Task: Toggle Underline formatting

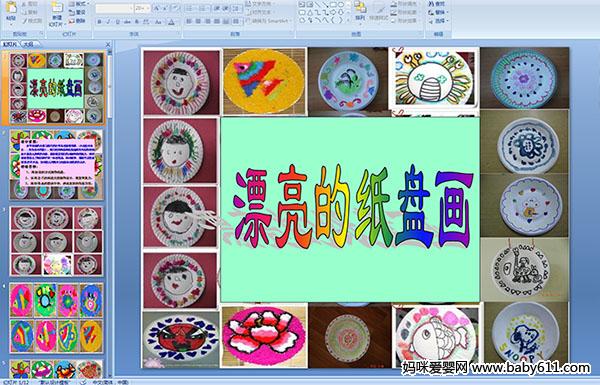Action: coord(117,22)
